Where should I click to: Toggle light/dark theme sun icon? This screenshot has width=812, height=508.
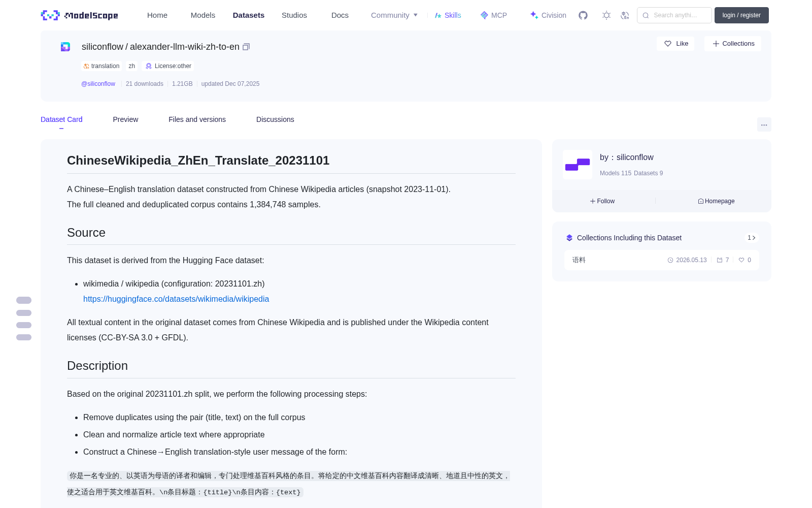click(606, 15)
